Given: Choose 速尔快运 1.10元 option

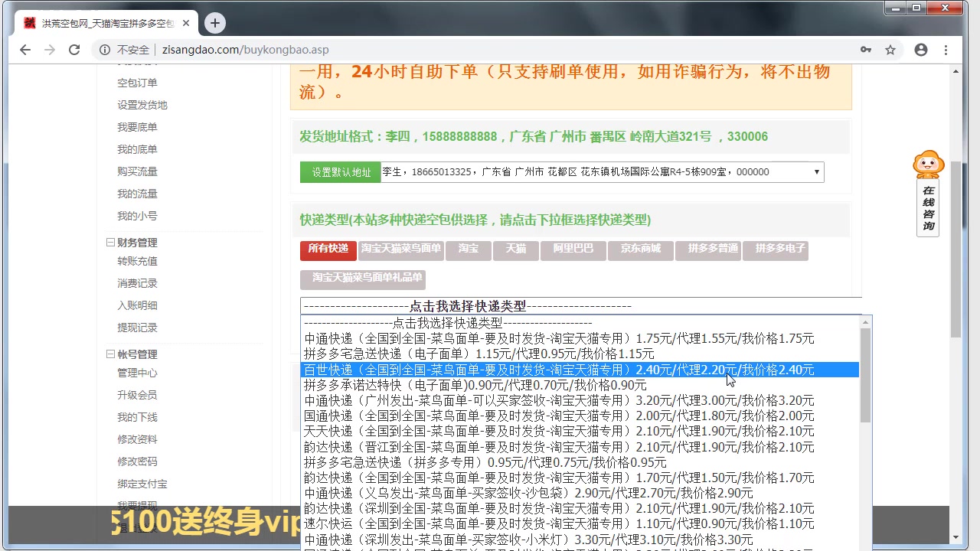Looking at the screenshot, I should click(580, 524).
